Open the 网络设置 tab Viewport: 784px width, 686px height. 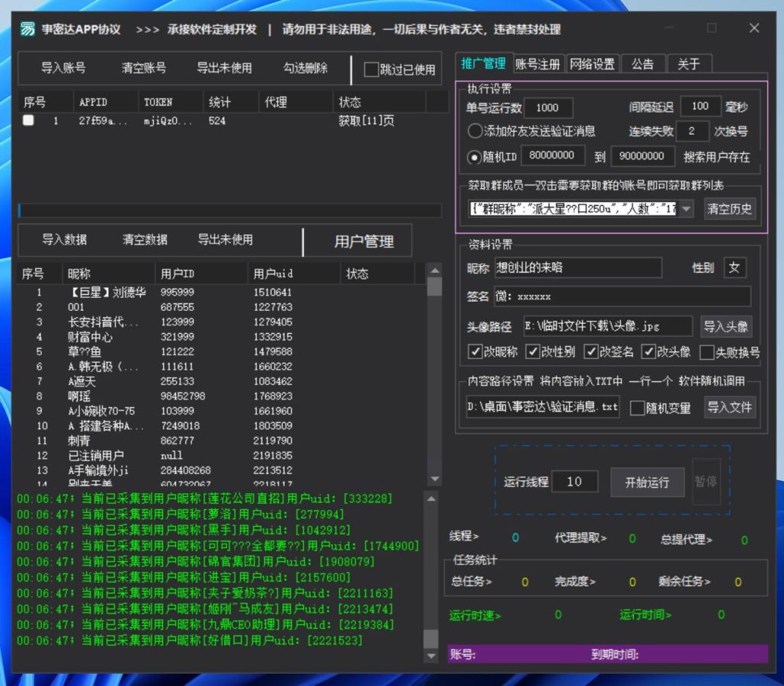[x=592, y=64]
